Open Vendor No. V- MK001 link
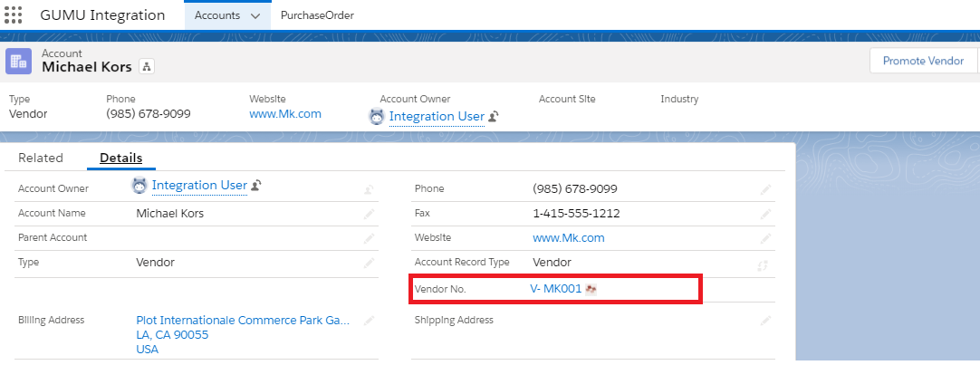Screen dimensions: 980x365 pyautogui.click(x=555, y=289)
